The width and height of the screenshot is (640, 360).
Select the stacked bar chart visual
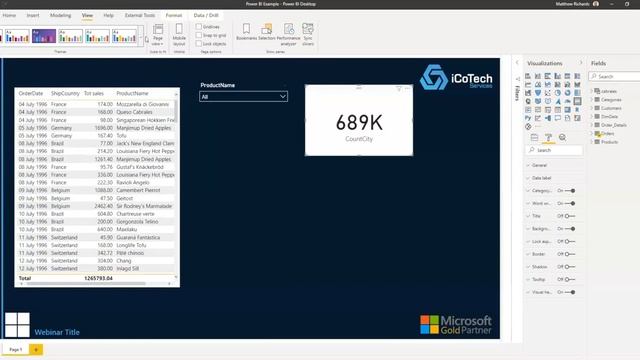tap(528, 76)
